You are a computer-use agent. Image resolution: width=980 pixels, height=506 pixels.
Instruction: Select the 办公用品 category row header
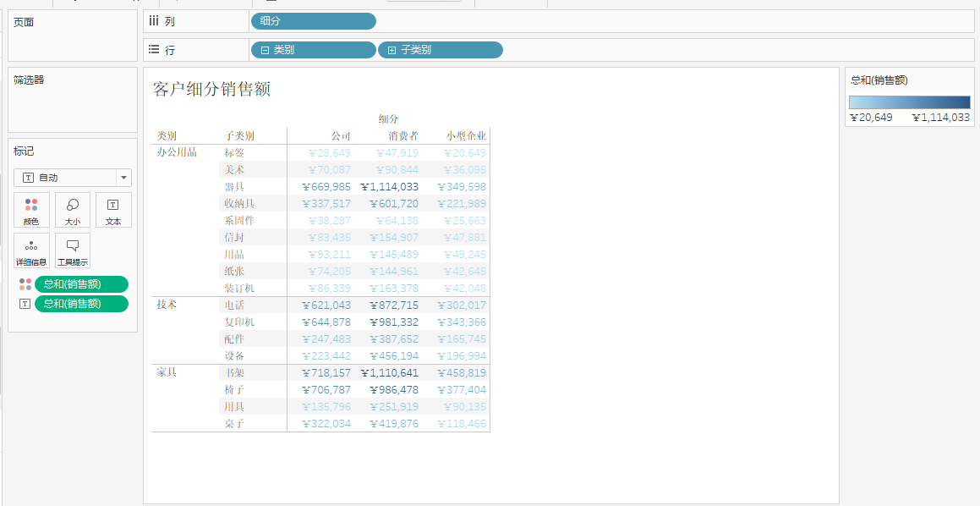(177, 152)
